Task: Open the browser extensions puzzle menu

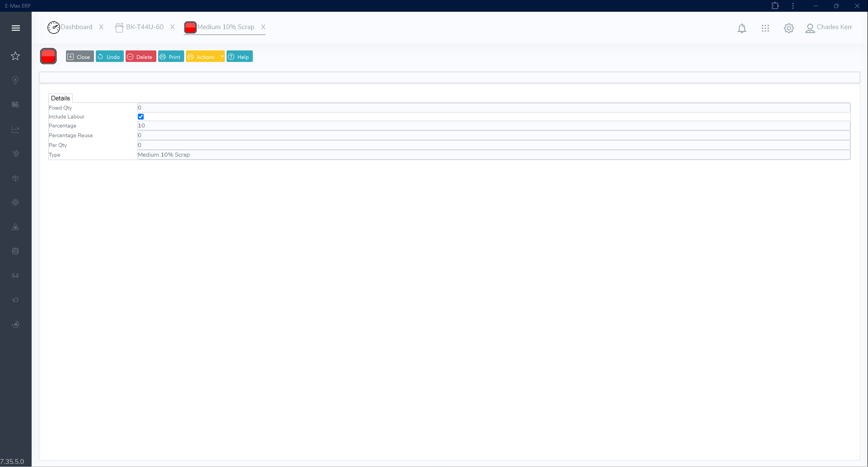Action: tap(775, 6)
